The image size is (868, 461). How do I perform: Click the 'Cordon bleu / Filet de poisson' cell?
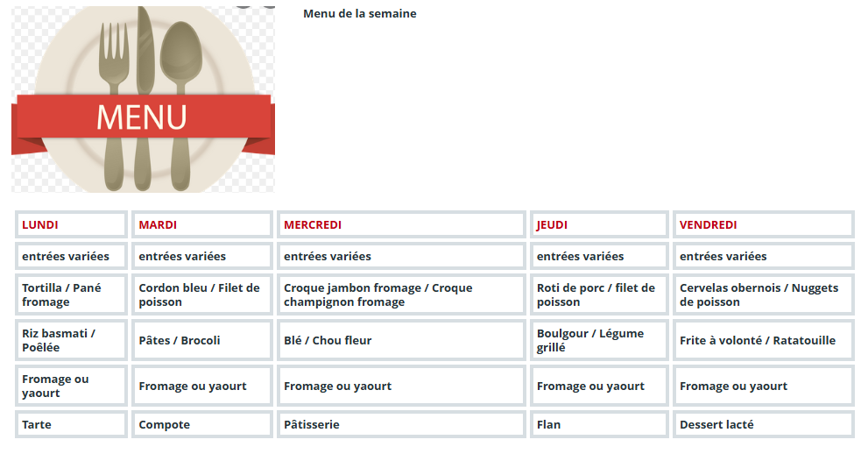click(202, 294)
